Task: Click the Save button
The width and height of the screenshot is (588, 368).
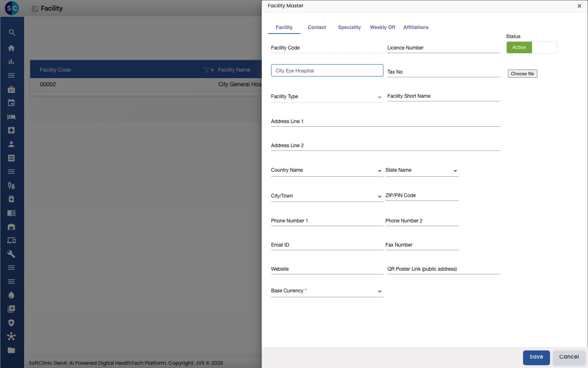Action: pyautogui.click(x=537, y=357)
